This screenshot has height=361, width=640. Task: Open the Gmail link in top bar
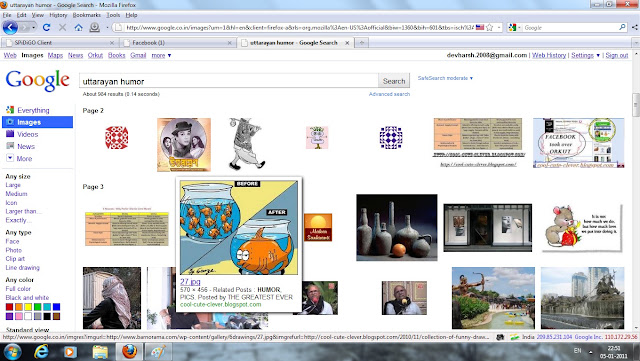(138, 55)
